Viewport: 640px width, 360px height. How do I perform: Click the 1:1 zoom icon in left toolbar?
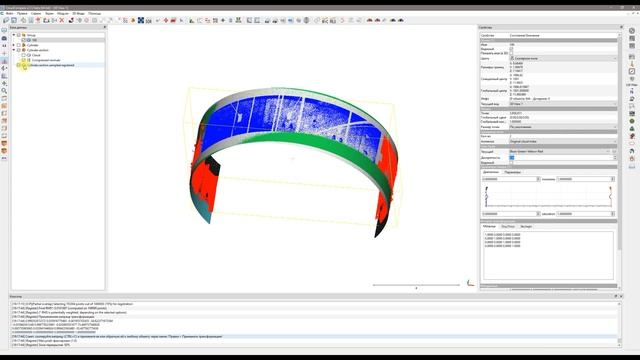[4, 46]
